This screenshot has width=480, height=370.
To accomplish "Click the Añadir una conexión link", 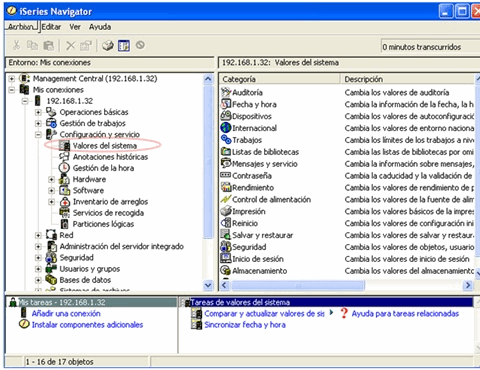I will click(66, 313).
